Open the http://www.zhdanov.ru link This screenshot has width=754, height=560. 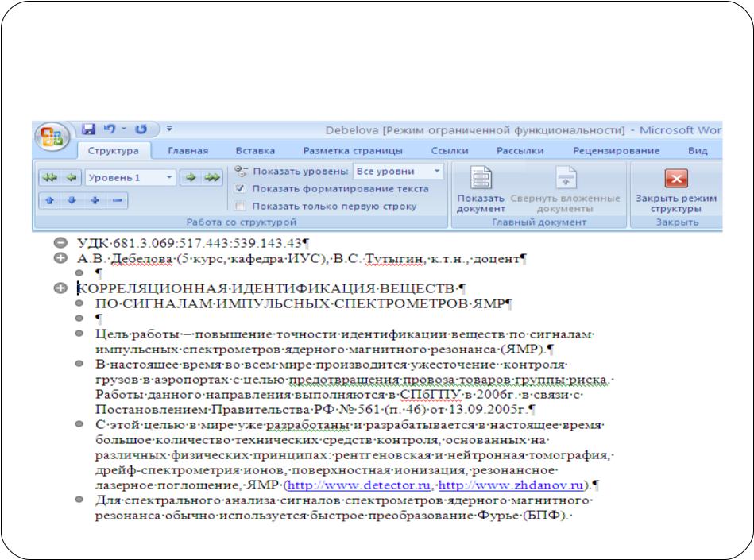pyautogui.click(x=511, y=485)
